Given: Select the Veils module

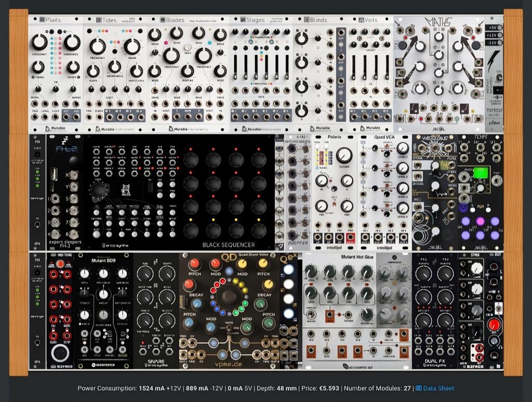Looking at the screenshot, I should click(x=370, y=74).
